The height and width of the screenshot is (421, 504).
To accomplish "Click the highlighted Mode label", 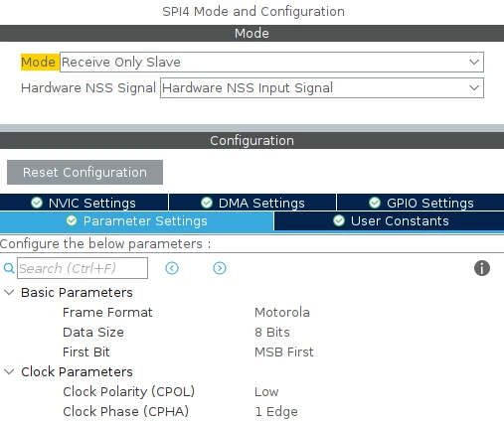I will (x=40, y=62).
